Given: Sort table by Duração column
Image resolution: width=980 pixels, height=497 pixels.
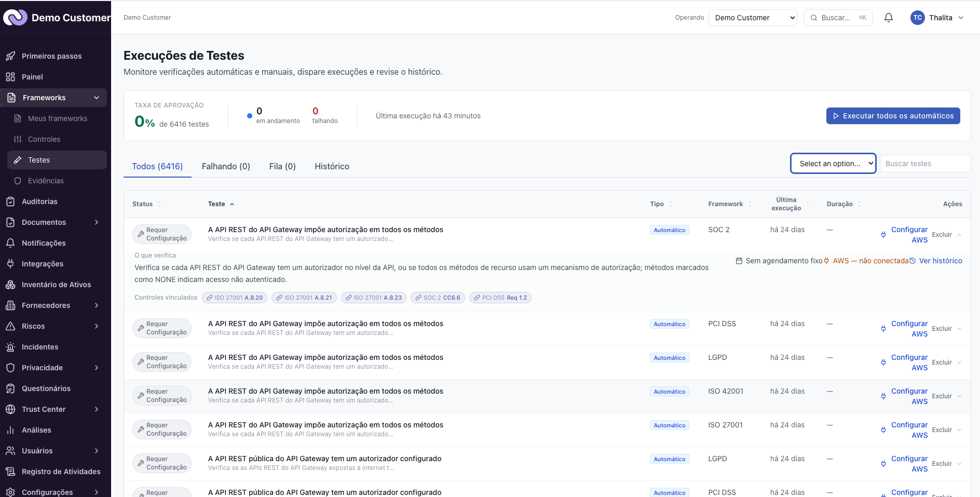Looking at the screenshot, I should (844, 204).
